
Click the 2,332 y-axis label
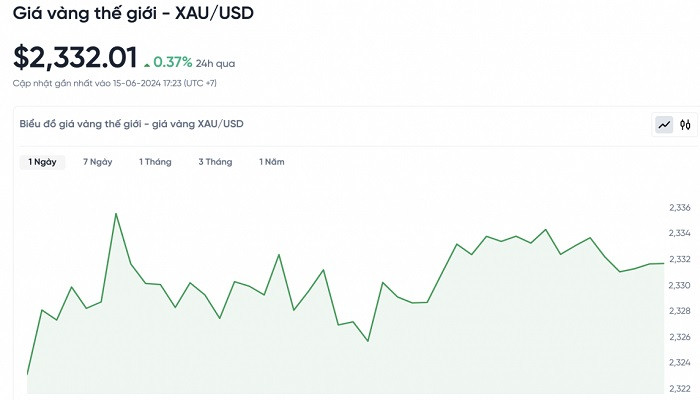680,260
